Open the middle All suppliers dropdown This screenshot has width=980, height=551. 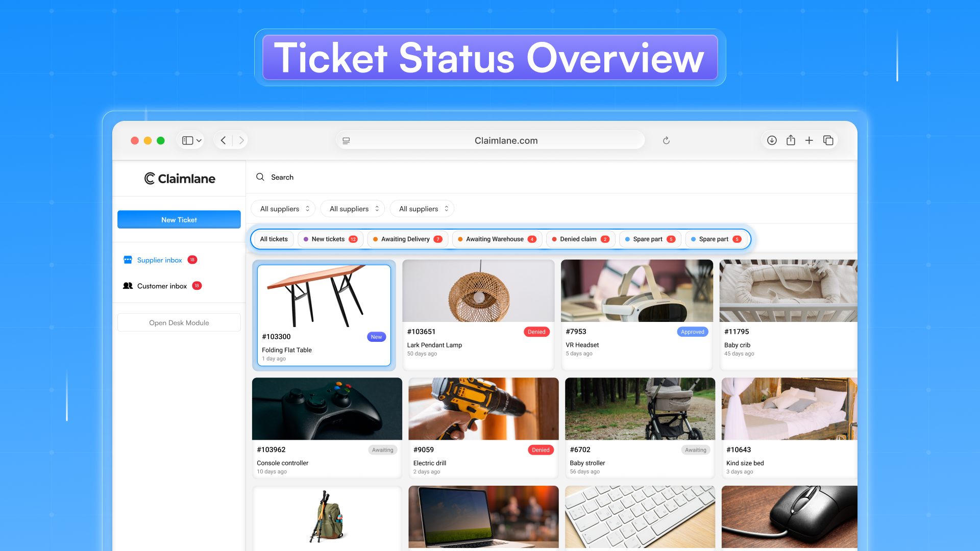[x=352, y=208]
